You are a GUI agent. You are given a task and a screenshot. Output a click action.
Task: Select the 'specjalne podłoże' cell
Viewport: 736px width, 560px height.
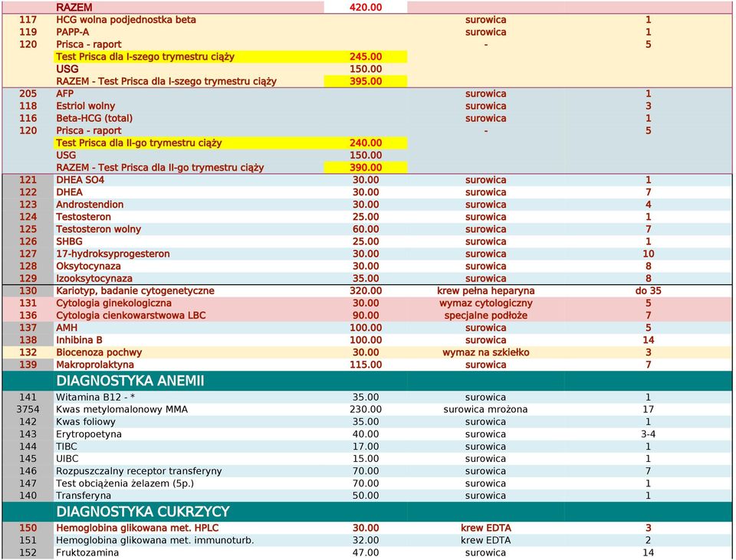[486, 315]
